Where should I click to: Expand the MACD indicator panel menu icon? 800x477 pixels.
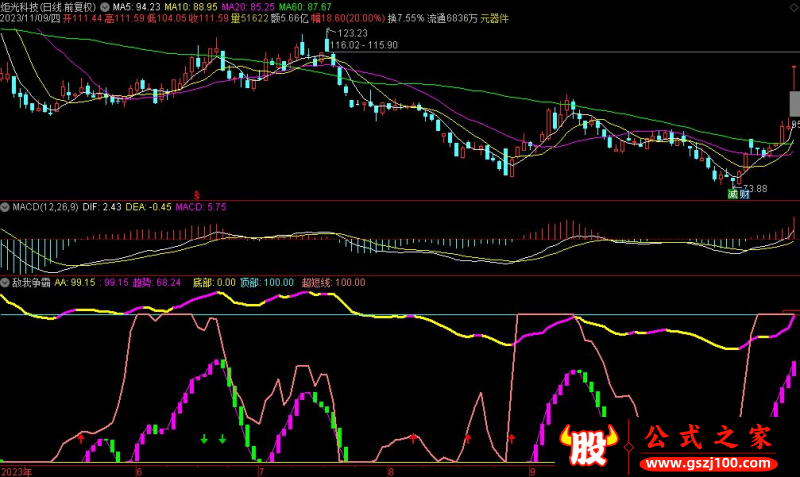point(5,207)
